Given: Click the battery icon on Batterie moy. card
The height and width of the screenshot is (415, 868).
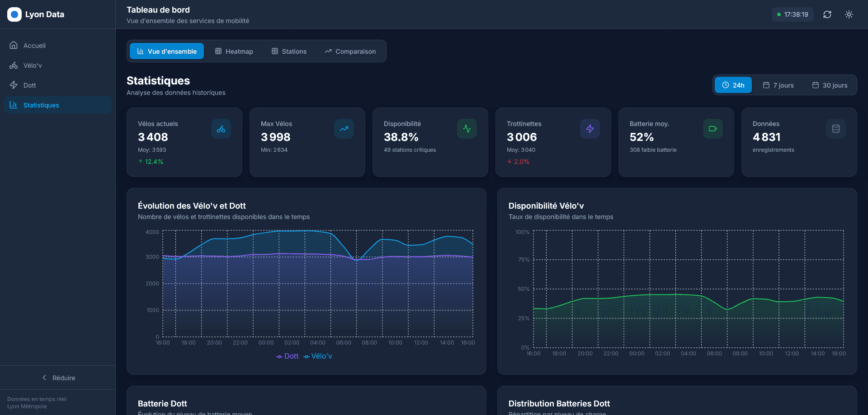Looking at the screenshot, I should pyautogui.click(x=712, y=129).
